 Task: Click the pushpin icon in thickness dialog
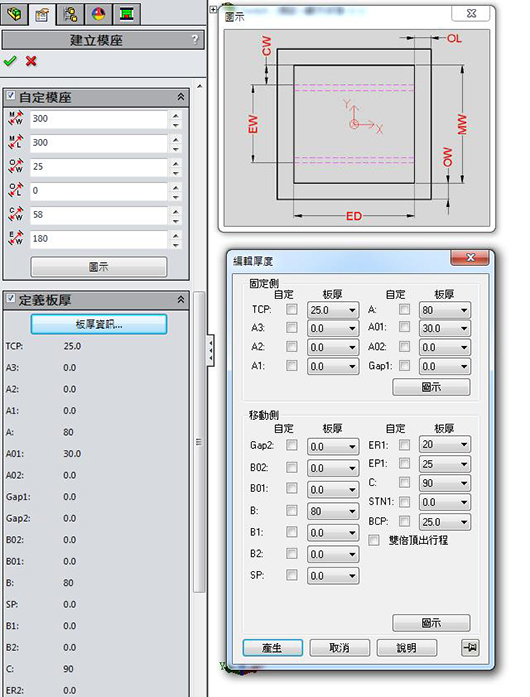(470, 647)
